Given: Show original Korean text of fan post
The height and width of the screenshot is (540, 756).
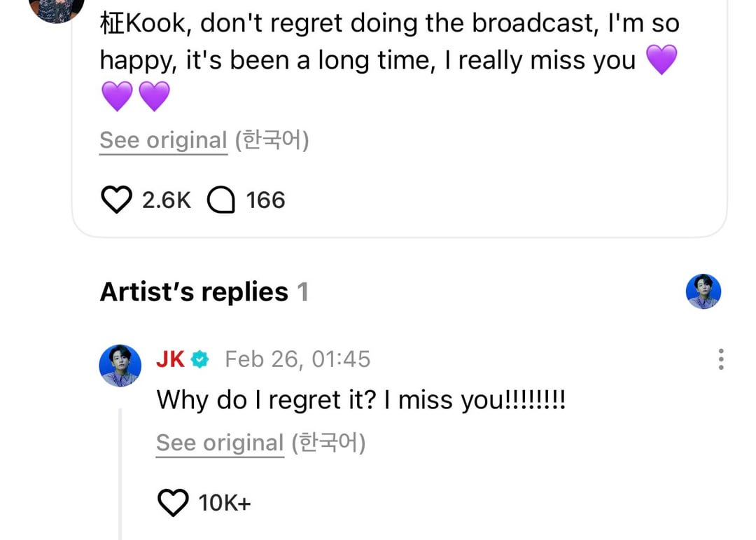Looking at the screenshot, I should click(163, 141).
